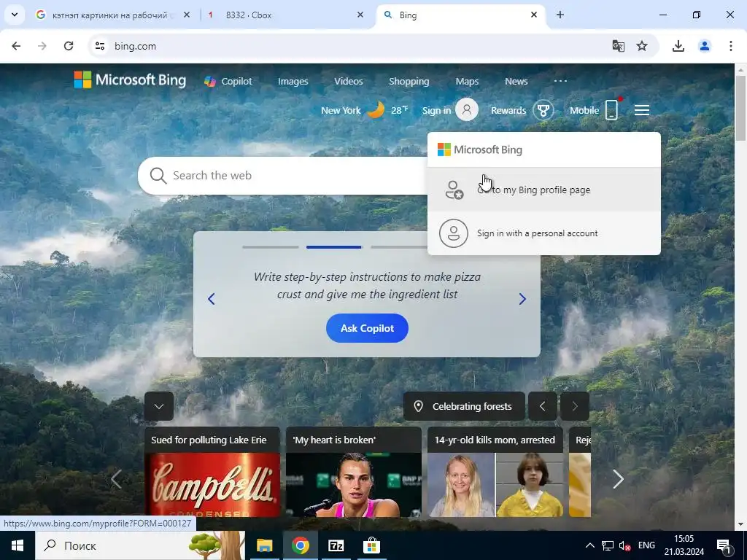Go to previous background image
This screenshot has height=560, width=747.
click(x=542, y=406)
